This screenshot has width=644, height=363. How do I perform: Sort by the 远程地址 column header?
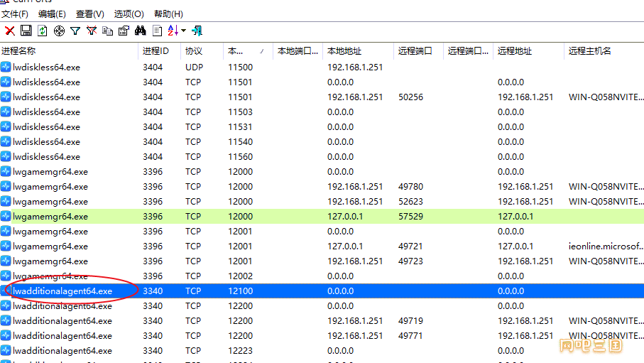coord(528,51)
